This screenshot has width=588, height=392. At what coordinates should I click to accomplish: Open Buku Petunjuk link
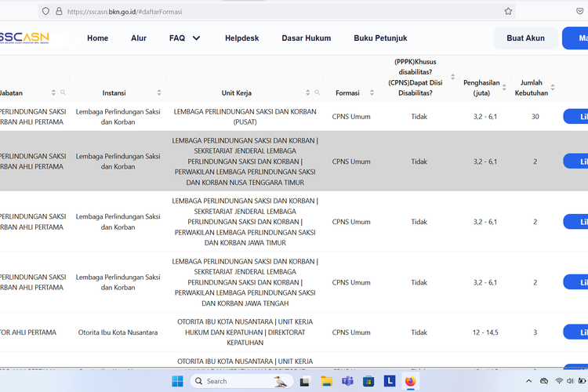pyautogui.click(x=380, y=38)
